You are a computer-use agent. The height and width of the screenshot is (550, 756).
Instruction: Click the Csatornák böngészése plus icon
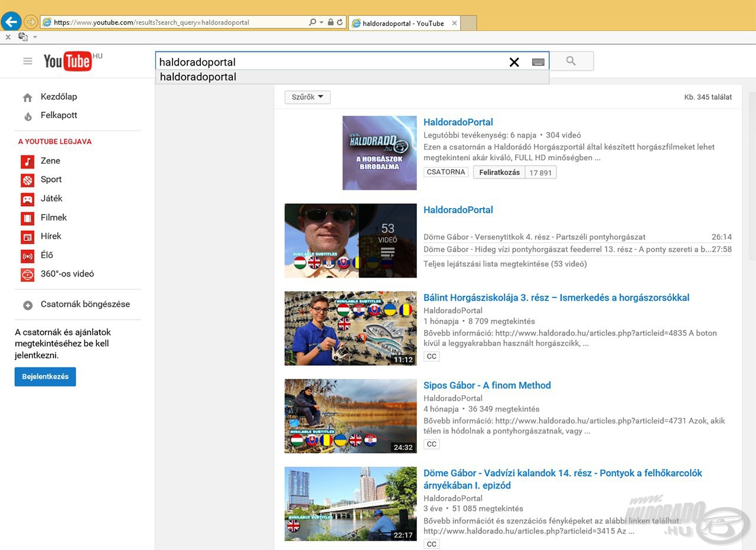(28, 305)
